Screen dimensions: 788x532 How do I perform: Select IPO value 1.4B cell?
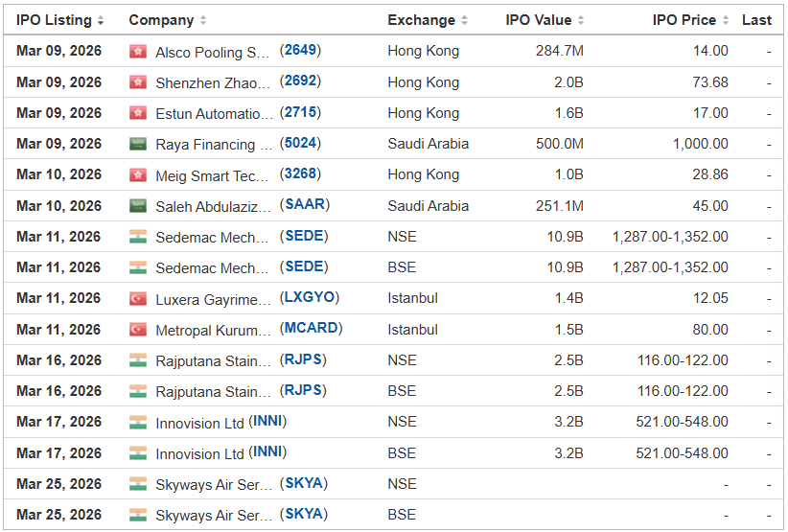(568, 298)
